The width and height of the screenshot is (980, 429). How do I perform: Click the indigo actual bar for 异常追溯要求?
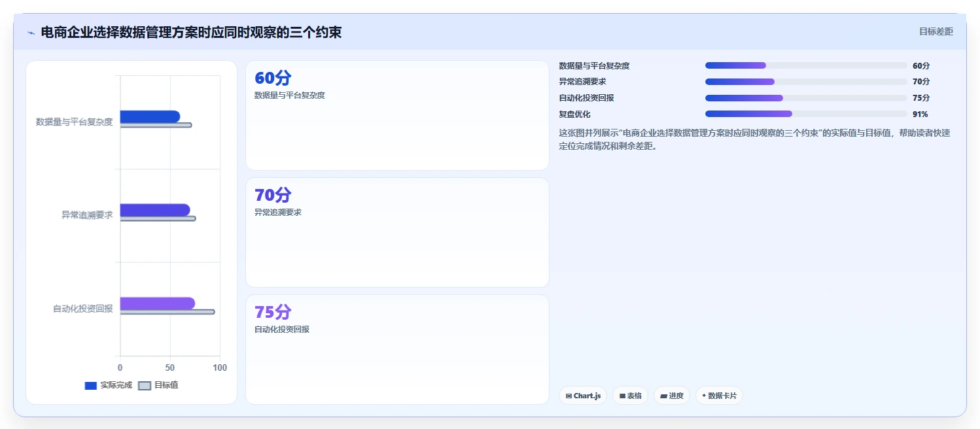point(155,210)
